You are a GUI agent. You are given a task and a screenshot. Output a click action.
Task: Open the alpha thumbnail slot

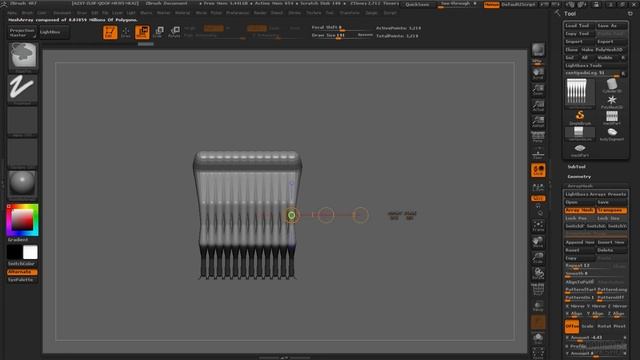[23, 121]
